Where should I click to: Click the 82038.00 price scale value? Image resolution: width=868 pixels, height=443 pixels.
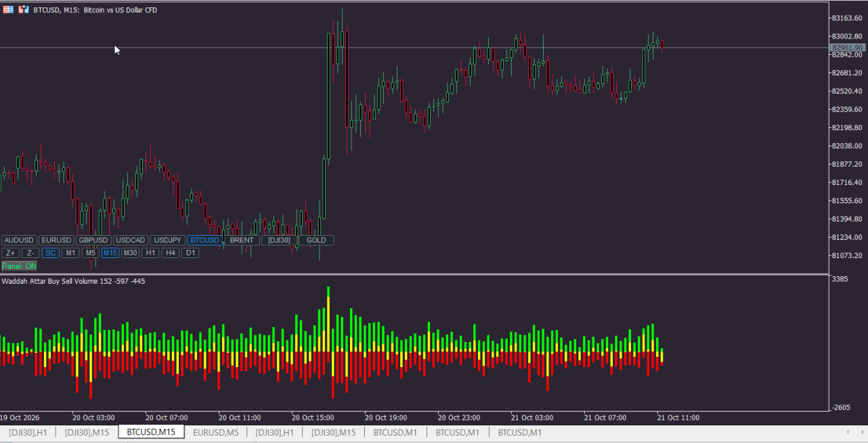point(848,146)
